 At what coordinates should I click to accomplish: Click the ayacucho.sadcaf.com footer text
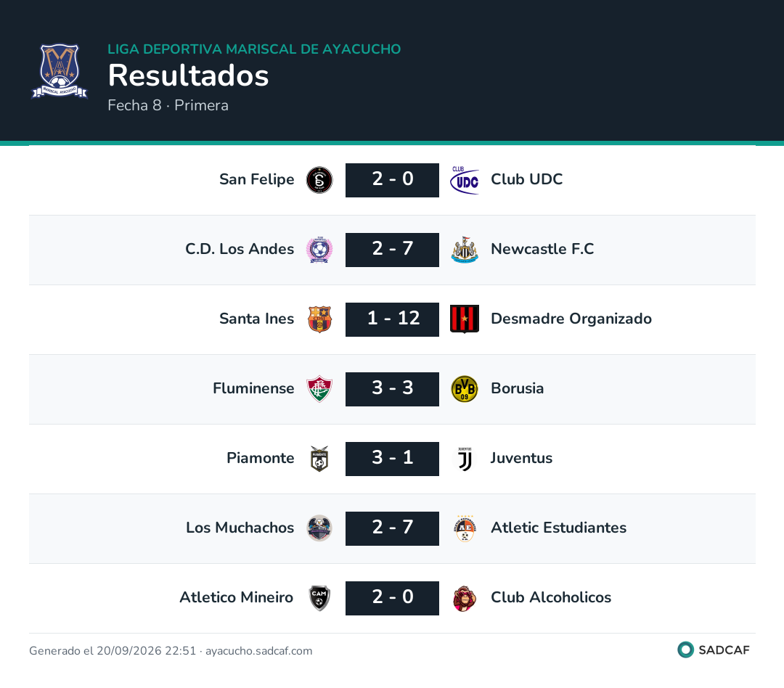coord(259,651)
